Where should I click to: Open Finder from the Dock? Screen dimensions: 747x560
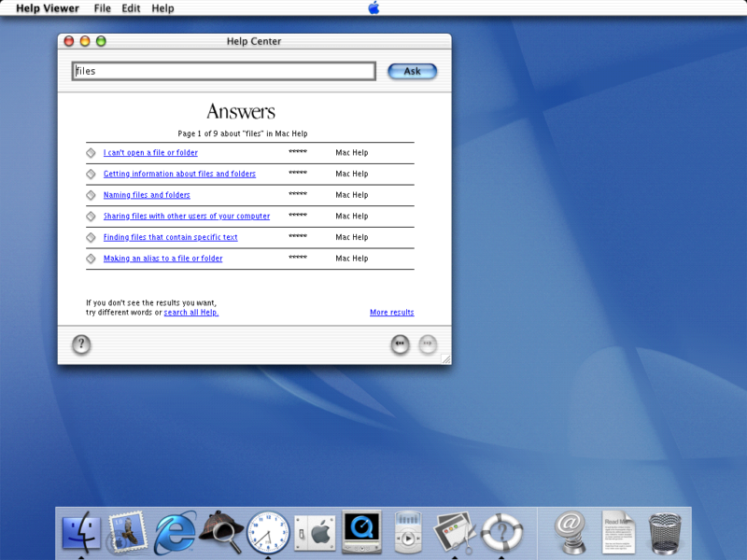(x=82, y=532)
